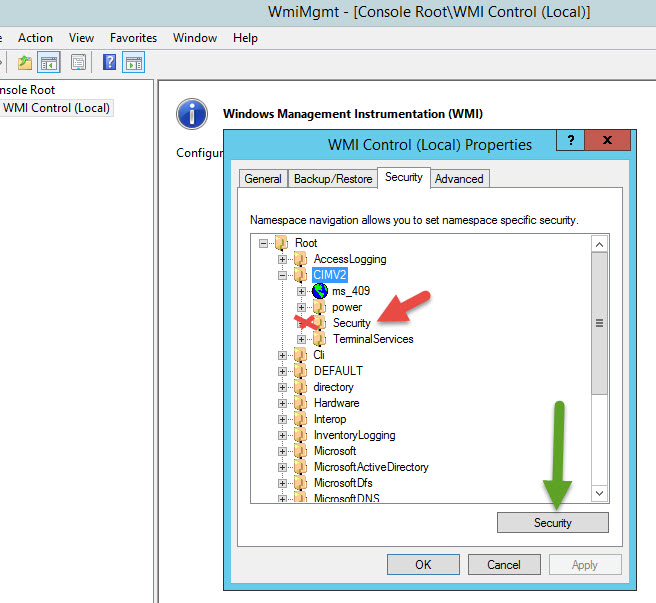Click the Microsoft folder icon

(300, 451)
